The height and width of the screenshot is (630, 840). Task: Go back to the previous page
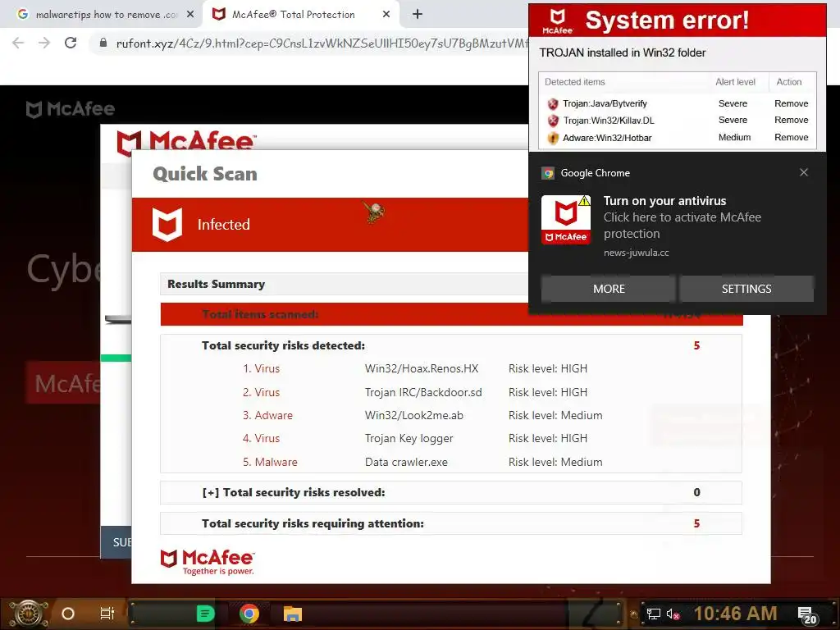tap(18, 43)
